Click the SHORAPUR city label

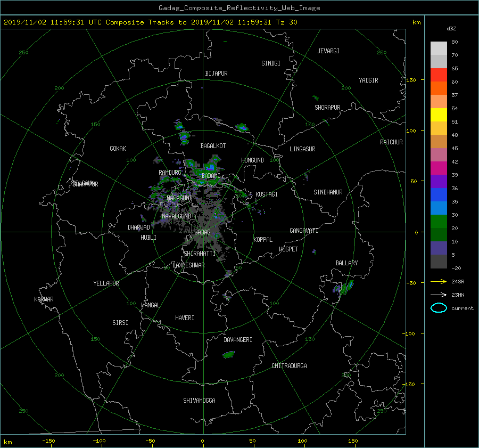coord(327,108)
